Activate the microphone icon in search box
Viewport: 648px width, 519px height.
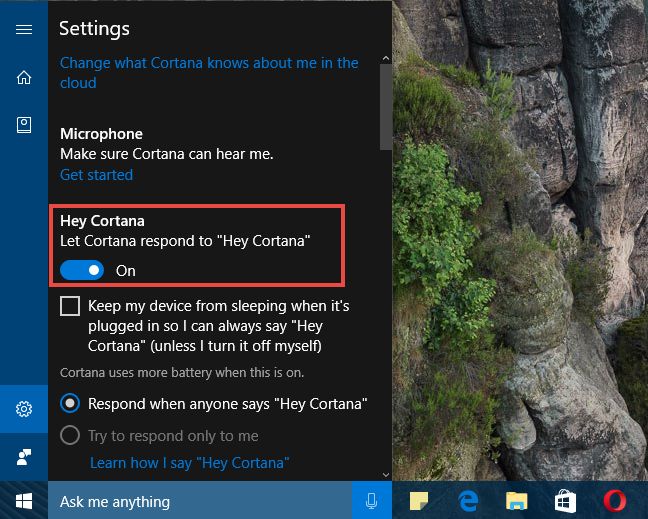[x=372, y=501]
